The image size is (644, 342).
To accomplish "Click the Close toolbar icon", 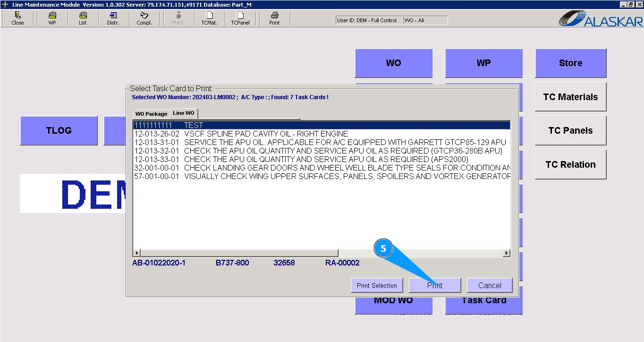I will (17, 18).
